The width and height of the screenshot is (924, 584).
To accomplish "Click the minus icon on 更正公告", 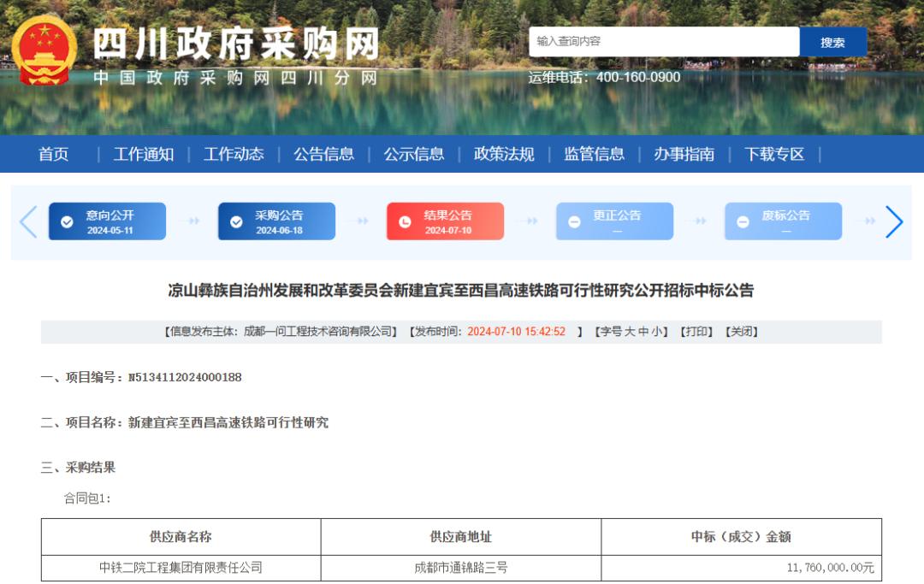I will (574, 222).
